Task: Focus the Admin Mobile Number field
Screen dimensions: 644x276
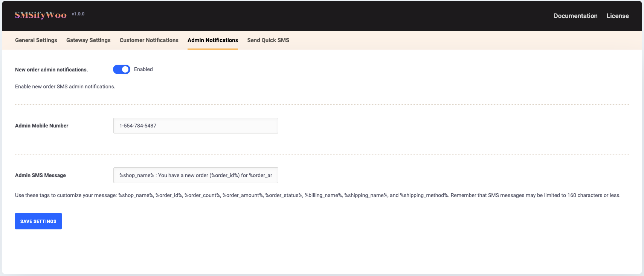Action: pos(196,126)
